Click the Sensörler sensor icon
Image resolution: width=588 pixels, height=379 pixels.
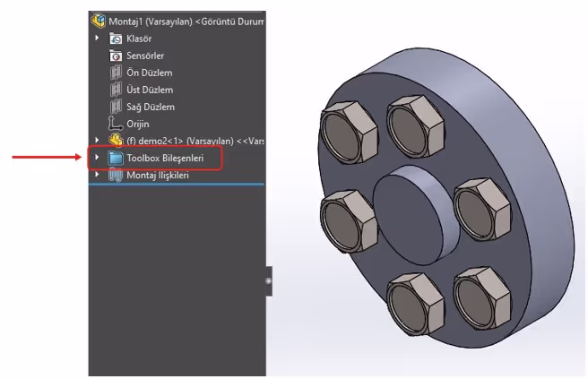point(116,56)
